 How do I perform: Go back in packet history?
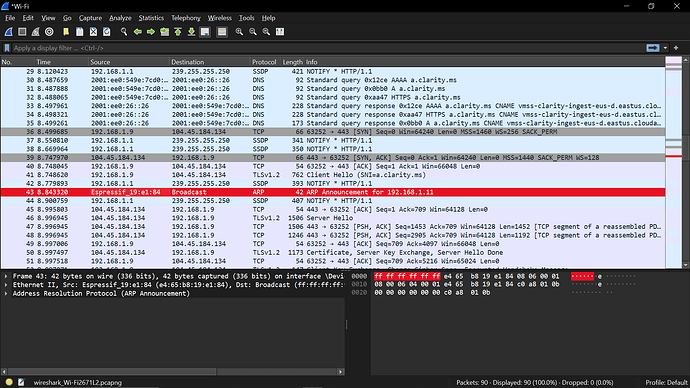coord(138,32)
